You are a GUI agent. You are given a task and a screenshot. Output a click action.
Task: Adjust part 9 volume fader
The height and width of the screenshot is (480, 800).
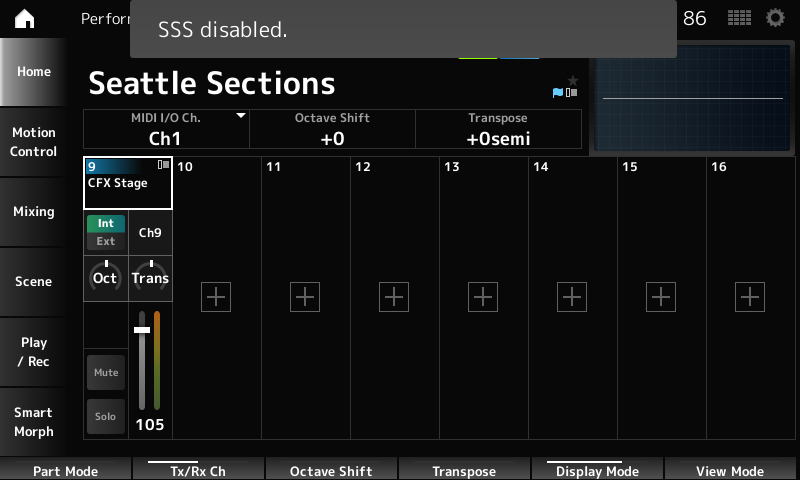pos(142,330)
